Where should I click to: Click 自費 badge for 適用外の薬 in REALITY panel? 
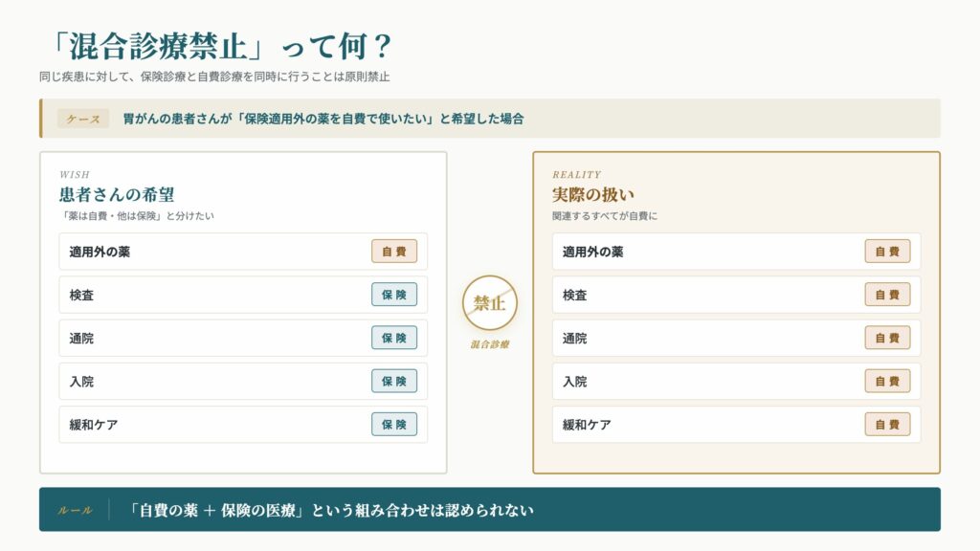click(887, 252)
